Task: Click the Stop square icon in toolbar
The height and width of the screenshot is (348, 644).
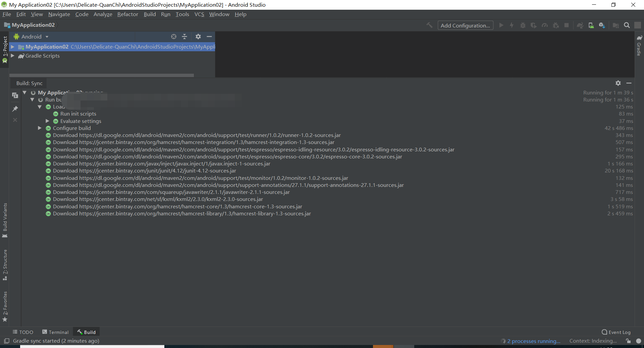Action: coord(567,25)
